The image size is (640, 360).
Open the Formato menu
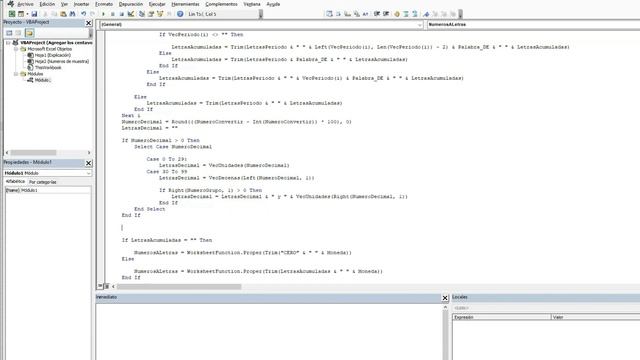point(104,4)
